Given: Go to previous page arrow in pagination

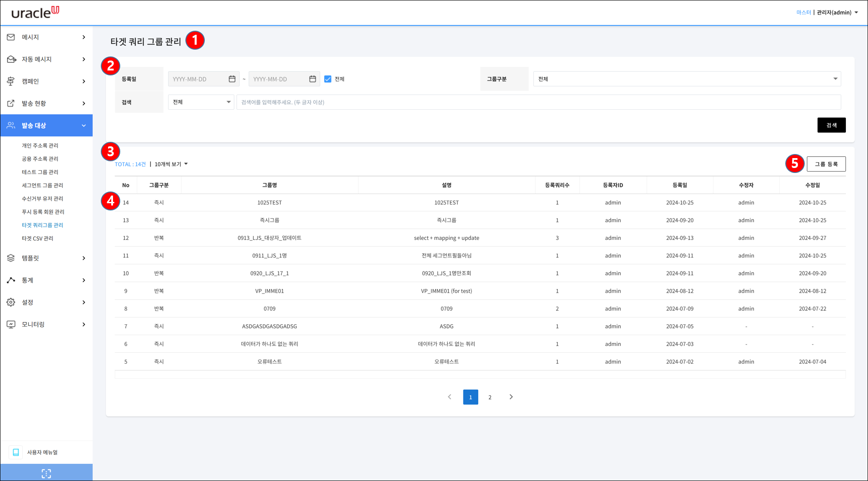Looking at the screenshot, I should coord(449,397).
